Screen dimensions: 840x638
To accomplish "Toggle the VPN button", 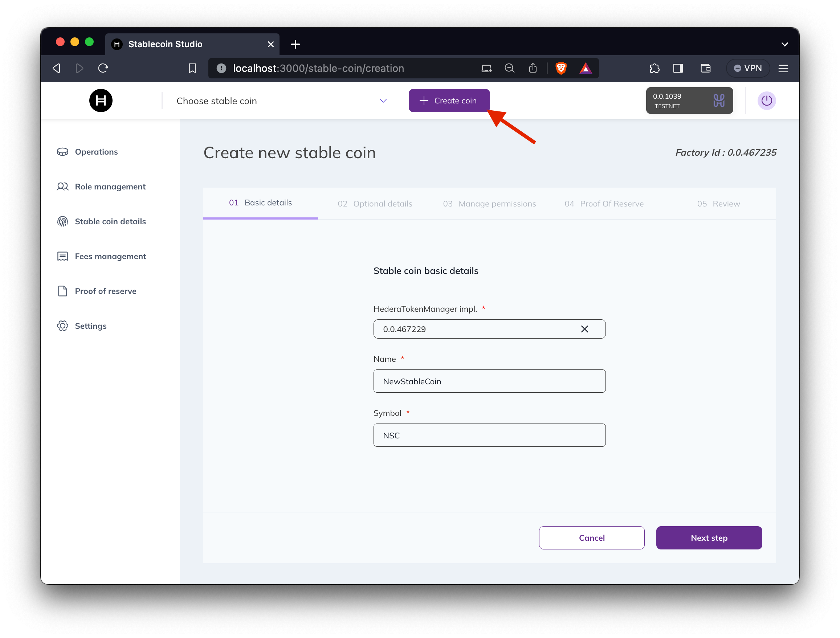I will coord(748,68).
